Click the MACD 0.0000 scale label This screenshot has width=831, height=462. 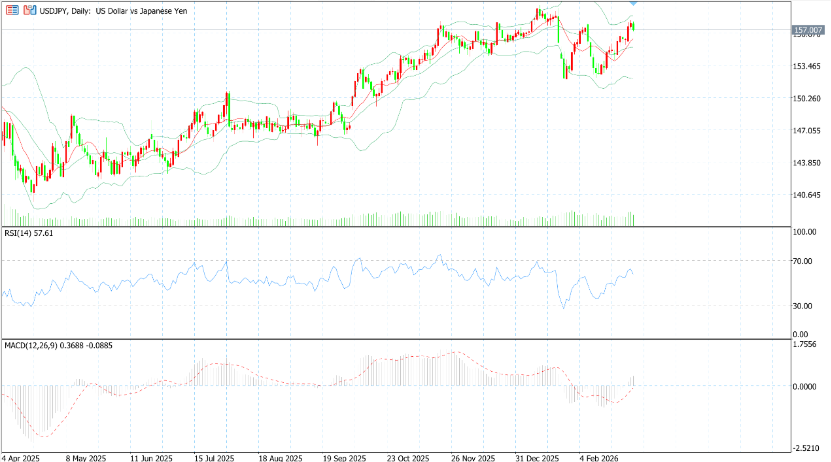(x=806, y=386)
